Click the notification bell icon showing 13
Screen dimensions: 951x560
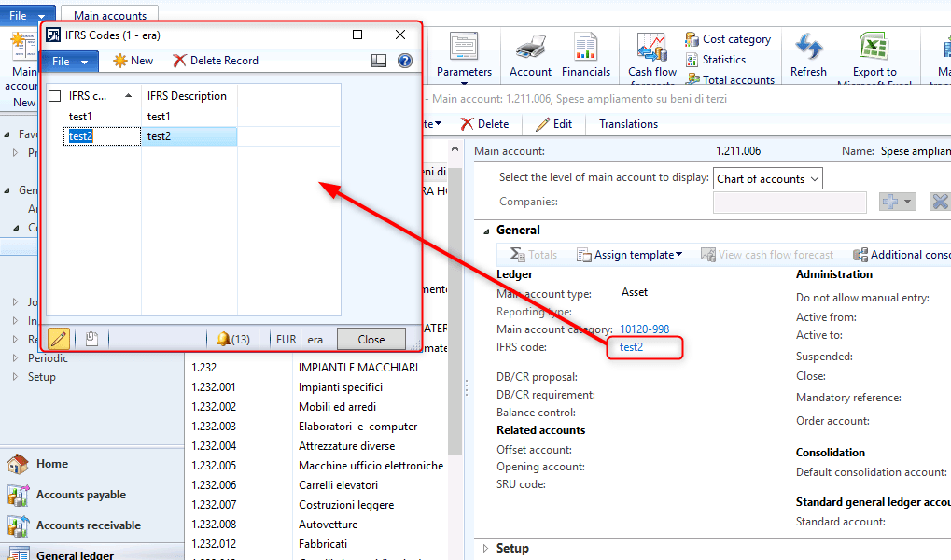[x=224, y=339]
